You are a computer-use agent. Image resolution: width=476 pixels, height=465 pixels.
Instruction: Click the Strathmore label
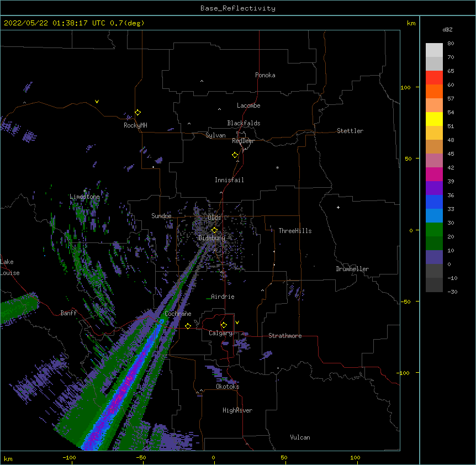[285, 336]
